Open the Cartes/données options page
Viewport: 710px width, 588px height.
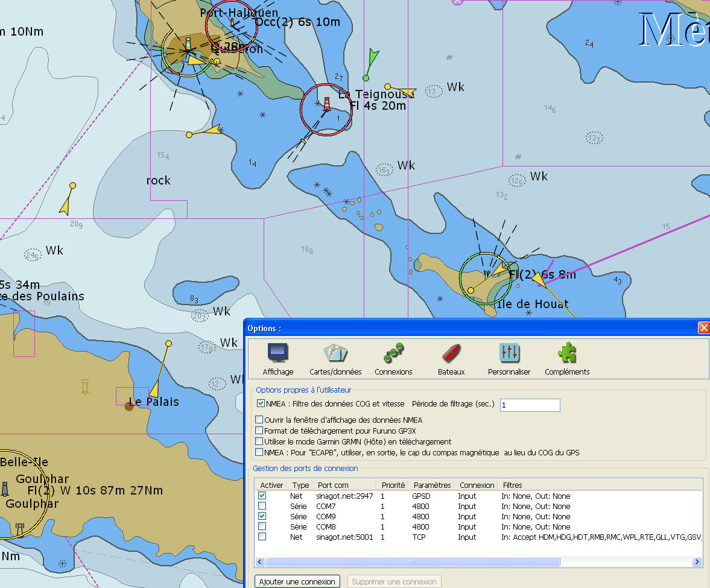point(335,353)
